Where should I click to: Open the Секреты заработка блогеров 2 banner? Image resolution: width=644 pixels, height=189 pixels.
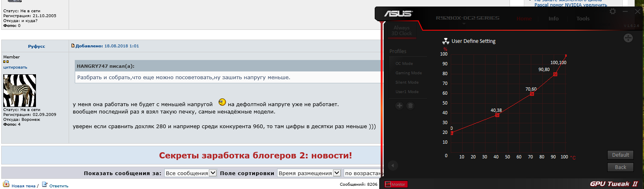[x=255, y=156]
